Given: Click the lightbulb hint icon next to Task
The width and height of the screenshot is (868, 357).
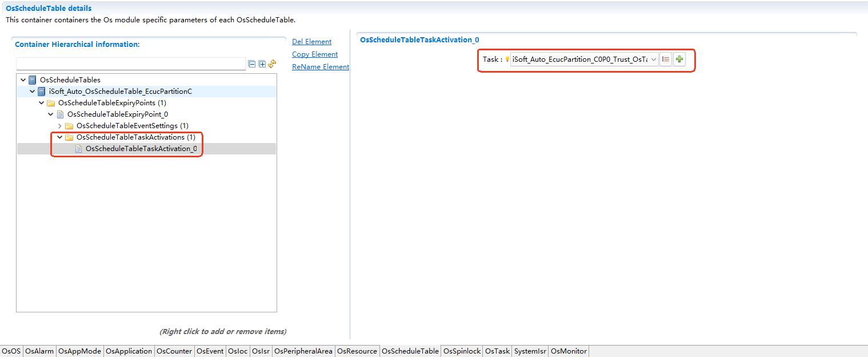Looking at the screenshot, I should tap(507, 59).
